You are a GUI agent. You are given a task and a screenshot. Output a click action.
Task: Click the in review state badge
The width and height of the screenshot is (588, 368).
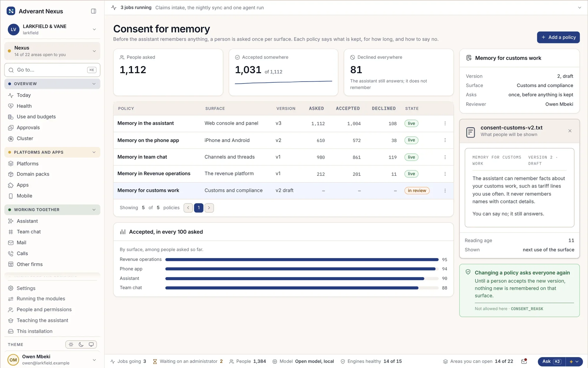tap(417, 190)
